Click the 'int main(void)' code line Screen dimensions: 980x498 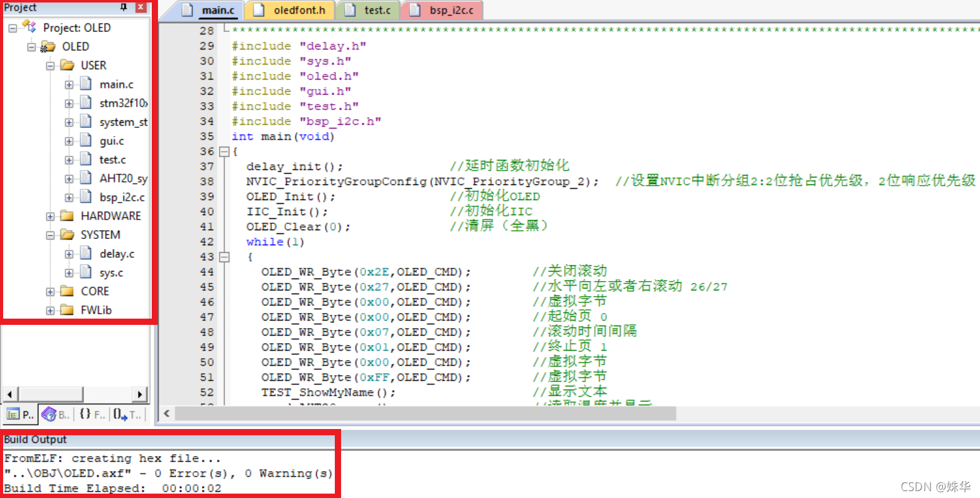click(x=283, y=136)
